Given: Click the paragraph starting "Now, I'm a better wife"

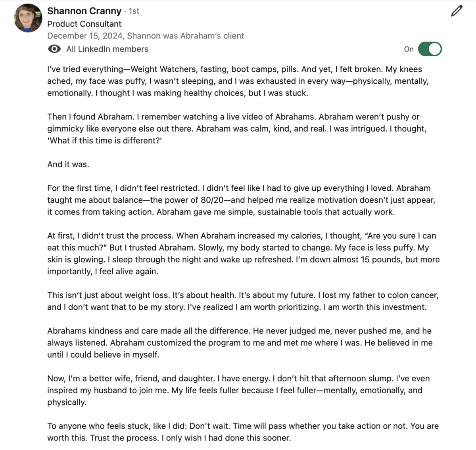Looking at the screenshot, I should pyautogui.click(x=239, y=390).
